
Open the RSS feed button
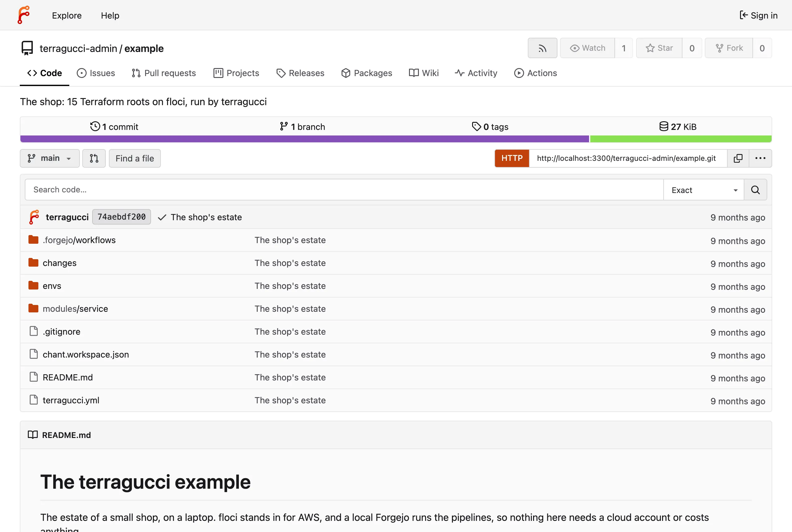[542, 48]
